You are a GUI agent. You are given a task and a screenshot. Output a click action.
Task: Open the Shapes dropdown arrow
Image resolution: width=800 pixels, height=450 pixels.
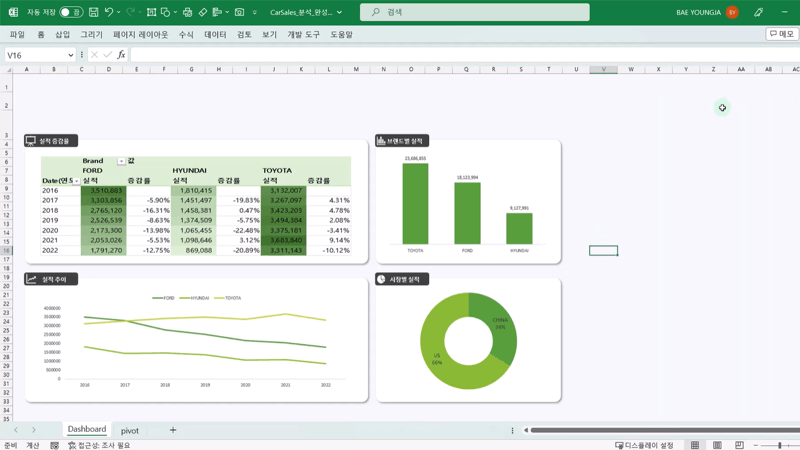(175, 12)
